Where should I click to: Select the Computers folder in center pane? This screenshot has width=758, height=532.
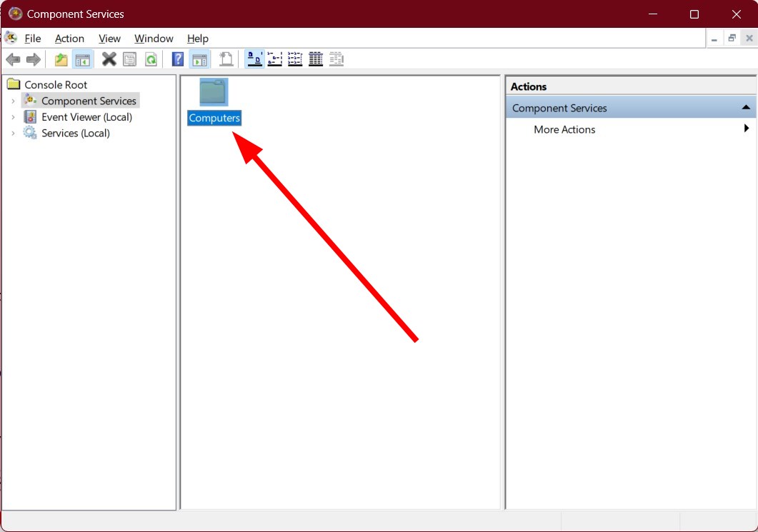tap(214, 102)
